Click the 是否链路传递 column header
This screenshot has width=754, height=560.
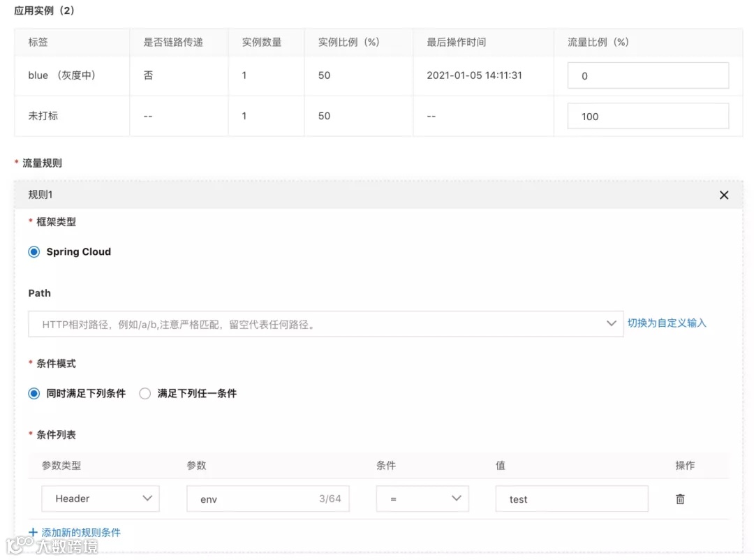tap(173, 42)
